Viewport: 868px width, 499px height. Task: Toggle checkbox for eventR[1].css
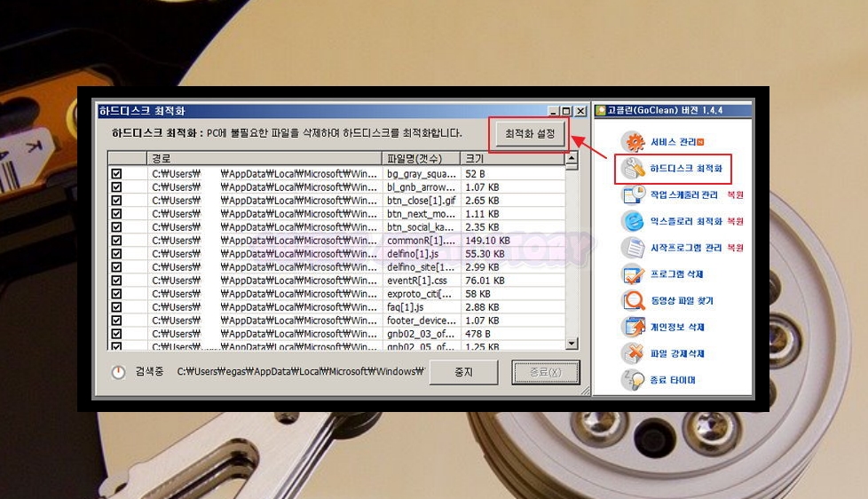[x=116, y=281]
